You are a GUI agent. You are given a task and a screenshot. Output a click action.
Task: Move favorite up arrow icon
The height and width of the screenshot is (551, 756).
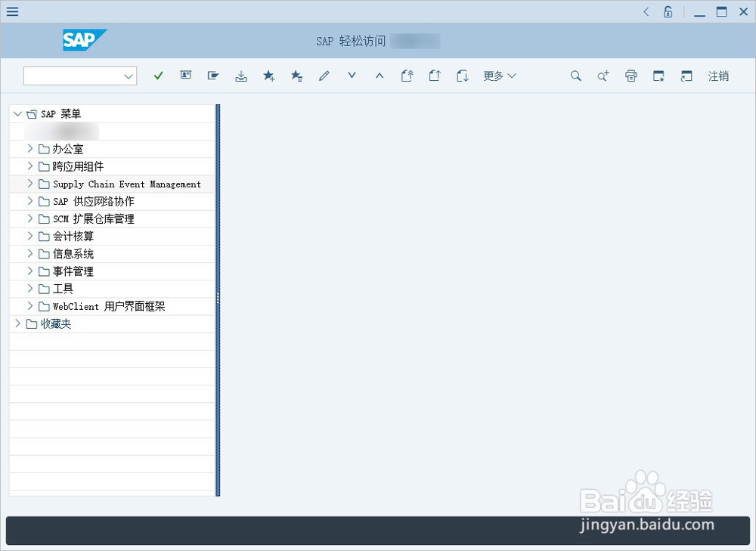point(380,76)
